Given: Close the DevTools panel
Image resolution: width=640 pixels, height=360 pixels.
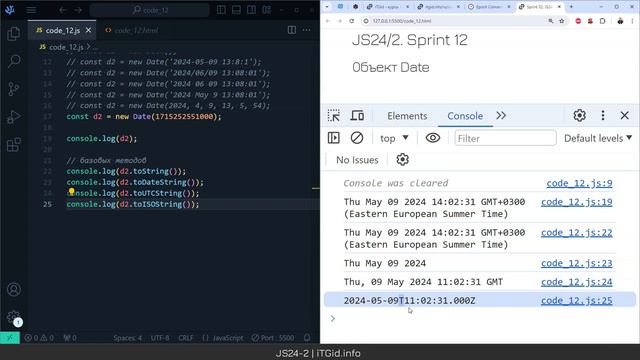Looking at the screenshot, I should (624, 116).
